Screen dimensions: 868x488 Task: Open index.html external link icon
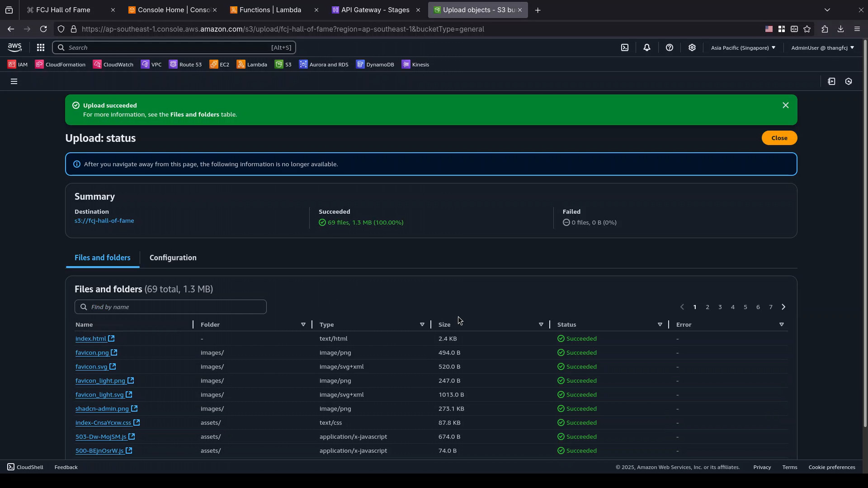point(111,338)
